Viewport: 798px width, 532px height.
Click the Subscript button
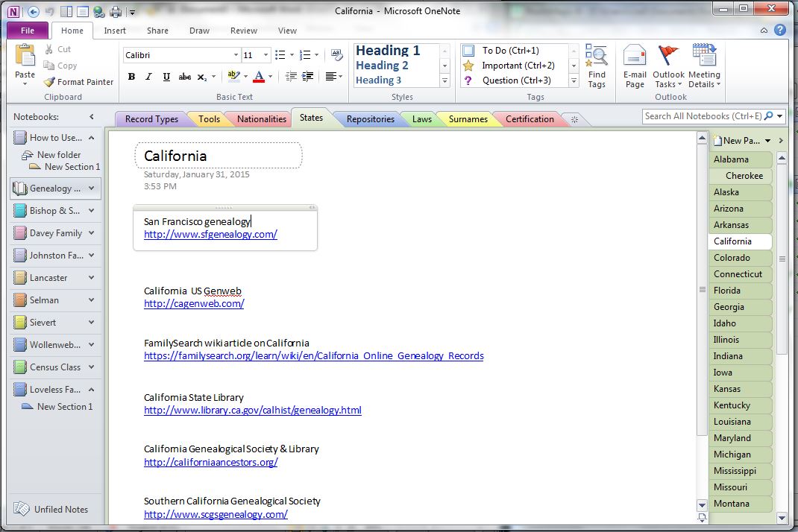pos(201,77)
